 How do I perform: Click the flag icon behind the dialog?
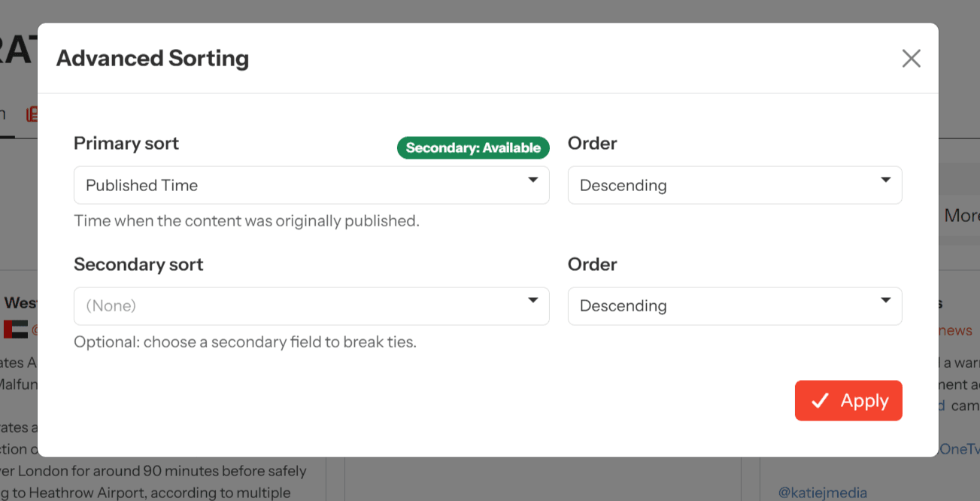coord(15,329)
